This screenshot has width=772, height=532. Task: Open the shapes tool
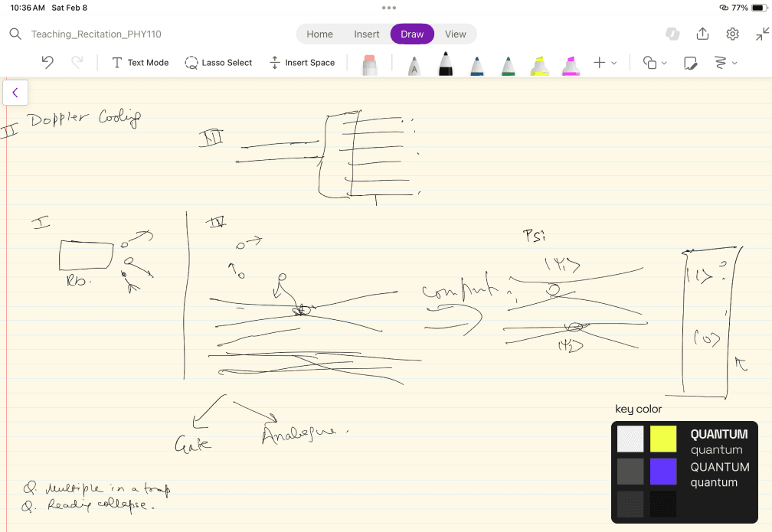[649, 63]
